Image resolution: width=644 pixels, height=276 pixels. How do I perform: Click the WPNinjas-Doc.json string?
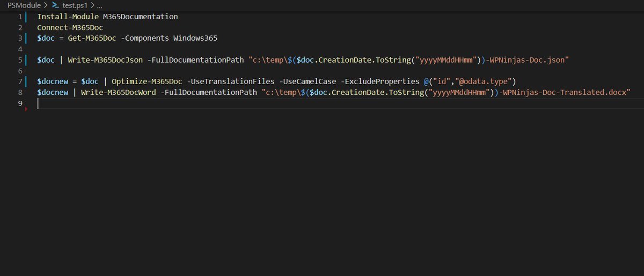(x=526, y=60)
